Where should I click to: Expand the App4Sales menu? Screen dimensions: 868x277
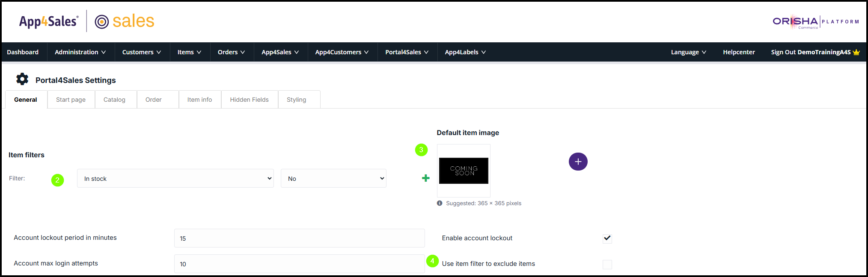click(280, 52)
